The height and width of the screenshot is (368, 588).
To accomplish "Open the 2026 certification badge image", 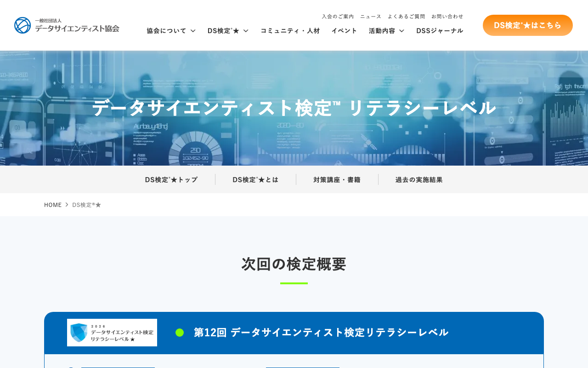I will tap(112, 332).
